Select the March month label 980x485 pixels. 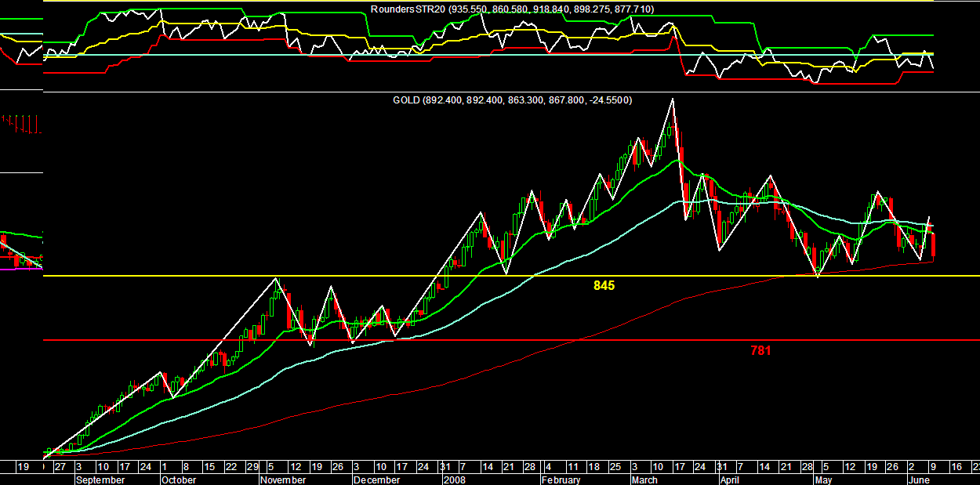[645, 480]
